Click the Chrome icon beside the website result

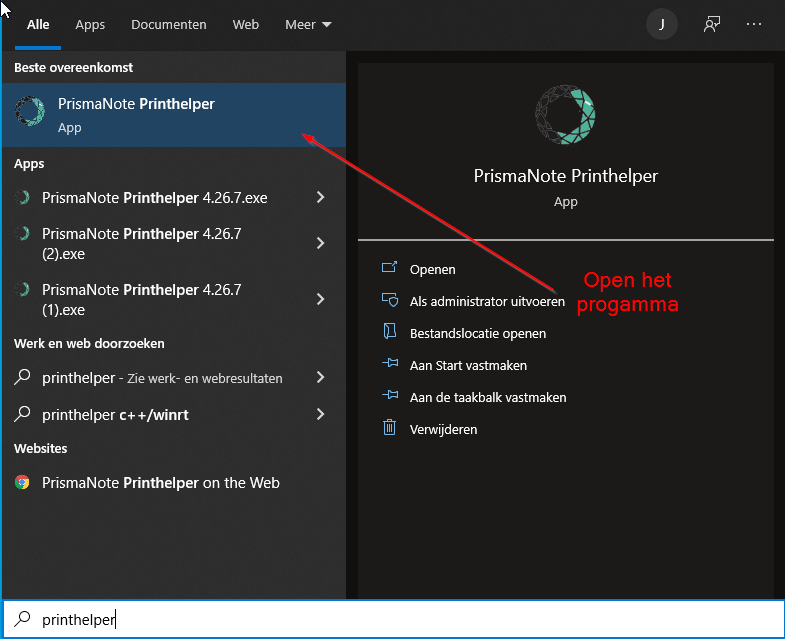pyautogui.click(x=22, y=482)
